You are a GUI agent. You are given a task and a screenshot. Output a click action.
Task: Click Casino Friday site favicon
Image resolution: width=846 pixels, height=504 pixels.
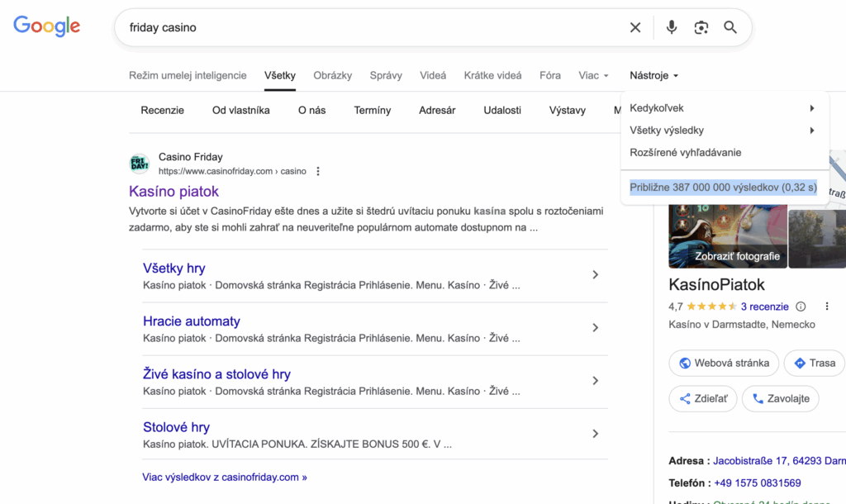pos(140,164)
